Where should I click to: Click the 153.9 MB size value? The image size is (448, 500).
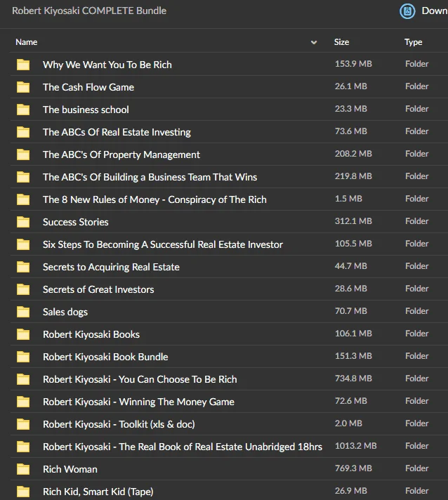(x=353, y=64)
